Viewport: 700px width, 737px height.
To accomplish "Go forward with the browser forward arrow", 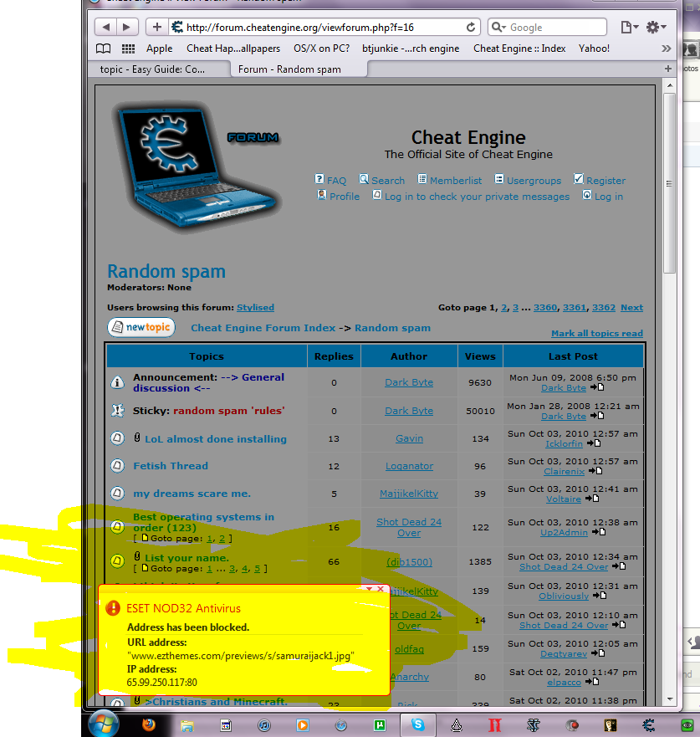I will pos(126,27).
